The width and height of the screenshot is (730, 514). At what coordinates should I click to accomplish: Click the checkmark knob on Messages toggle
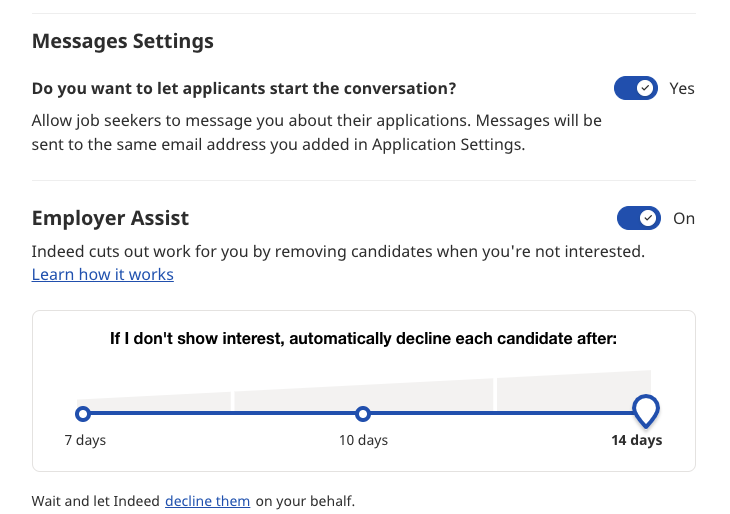point(647,88)
